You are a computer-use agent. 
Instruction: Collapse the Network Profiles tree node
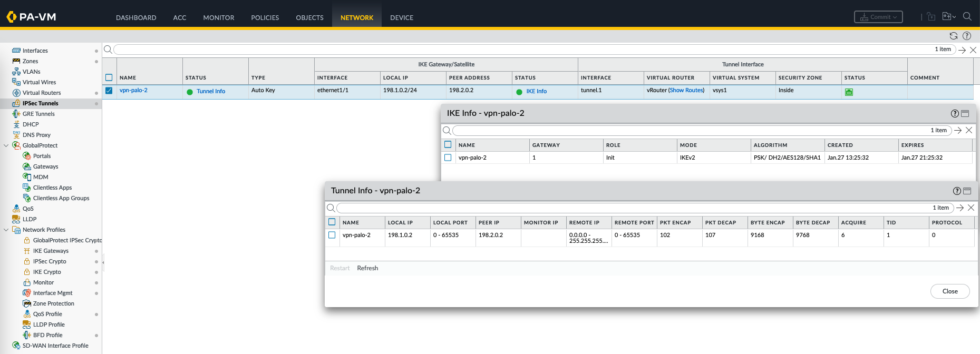point(6,230)
